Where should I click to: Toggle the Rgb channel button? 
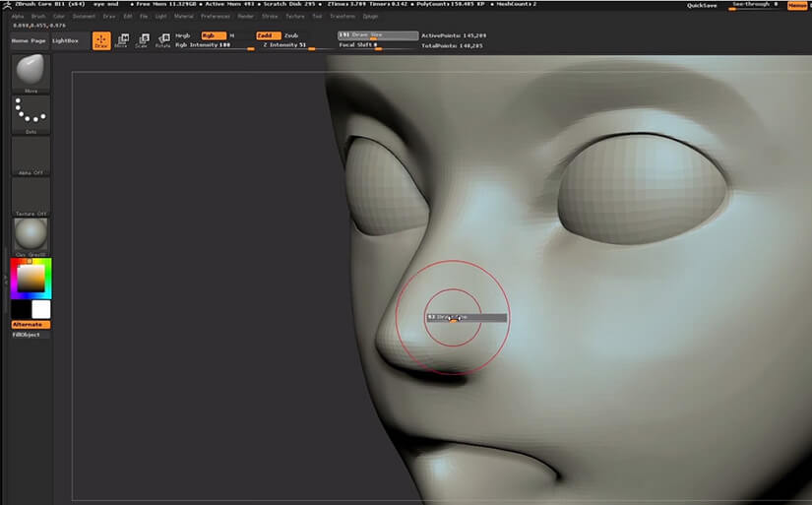(214, 35)
